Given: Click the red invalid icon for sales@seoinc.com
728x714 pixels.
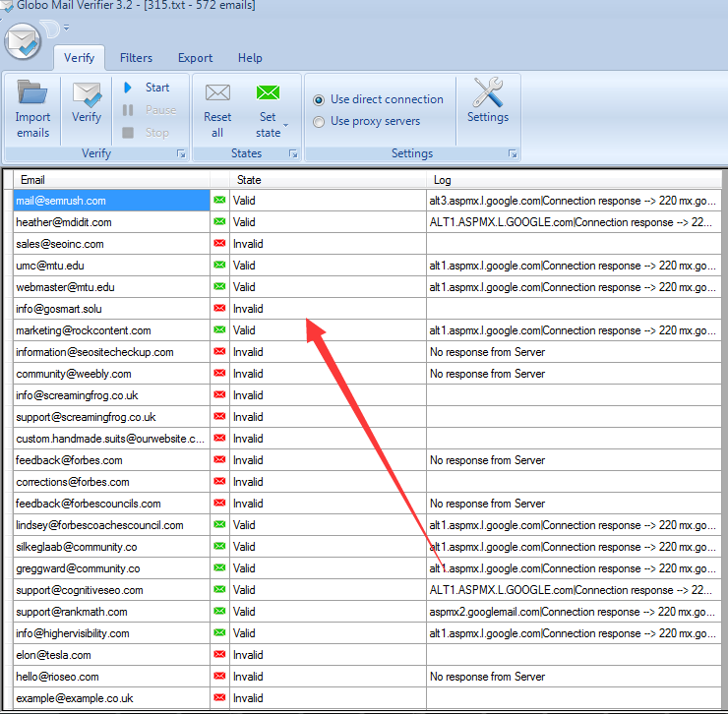Looking at the screenshot, I should pos(219,243).
